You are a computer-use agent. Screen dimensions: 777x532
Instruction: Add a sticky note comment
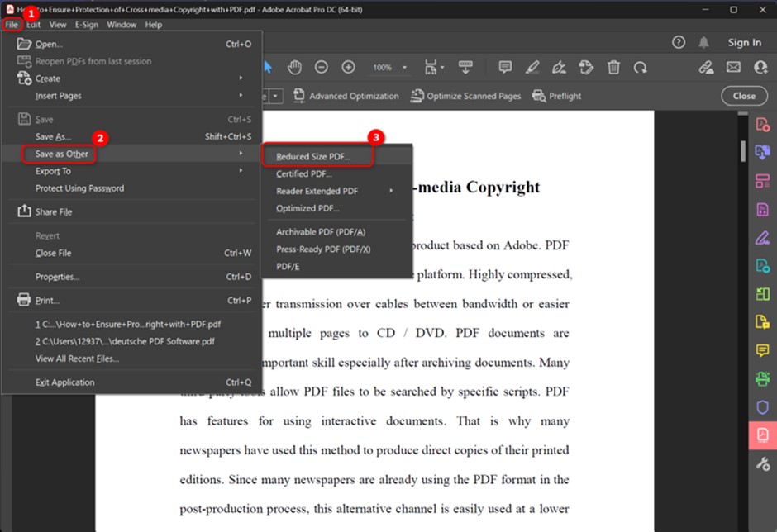[x=505, y=67]
